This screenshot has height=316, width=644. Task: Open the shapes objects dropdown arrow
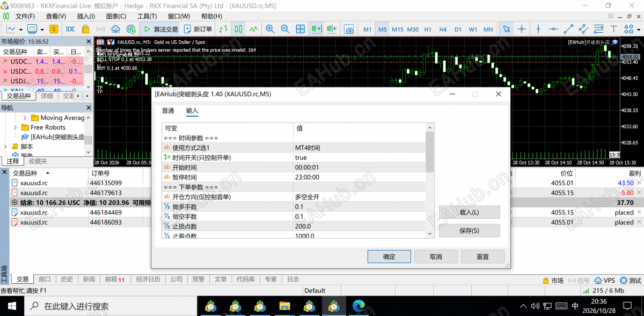coord(639,29)
